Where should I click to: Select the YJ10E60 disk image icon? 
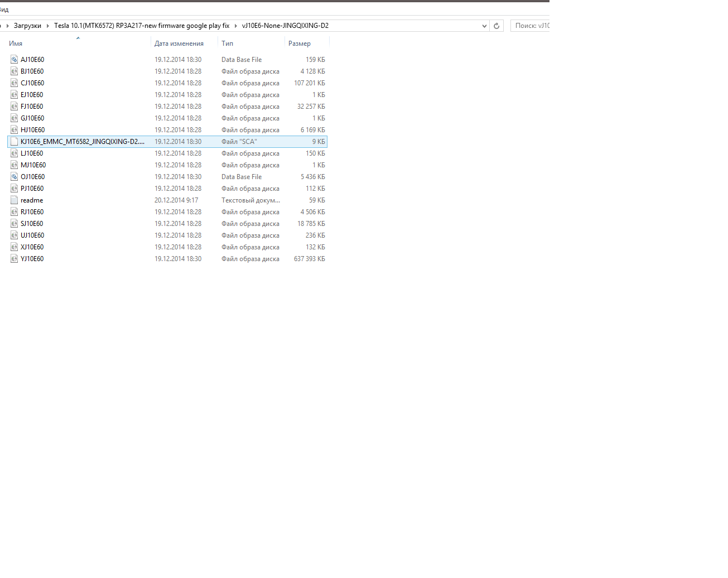coord(15,258)
